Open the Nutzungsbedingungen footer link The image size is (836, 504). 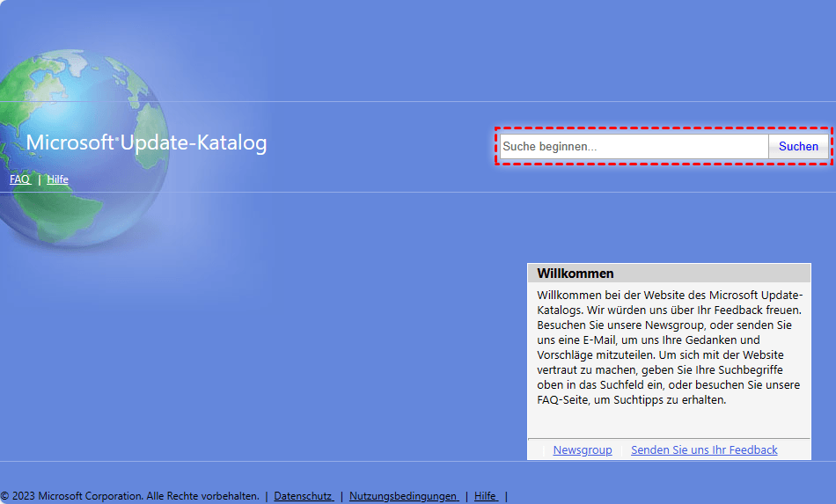click(x=404, y=496)
